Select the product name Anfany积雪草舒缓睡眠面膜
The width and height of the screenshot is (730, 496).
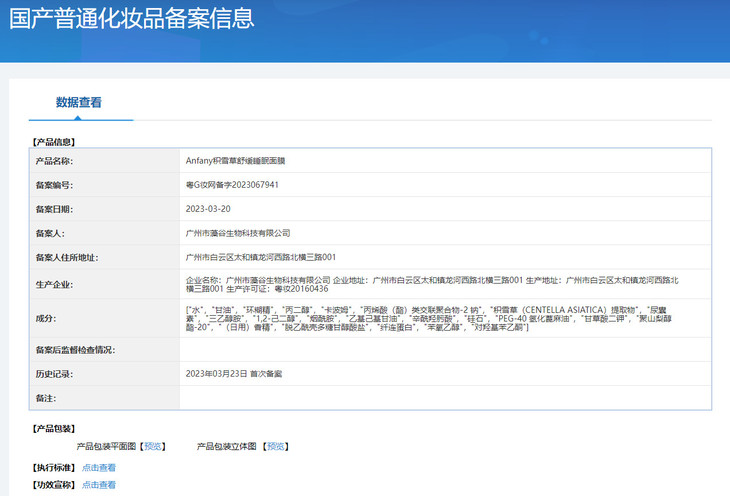pos(248,160)
